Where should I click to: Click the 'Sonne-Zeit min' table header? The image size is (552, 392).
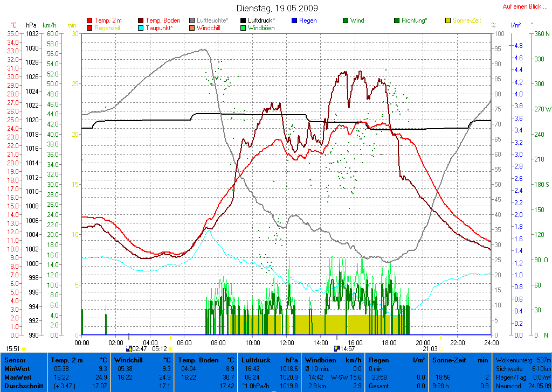click(460, 360)
